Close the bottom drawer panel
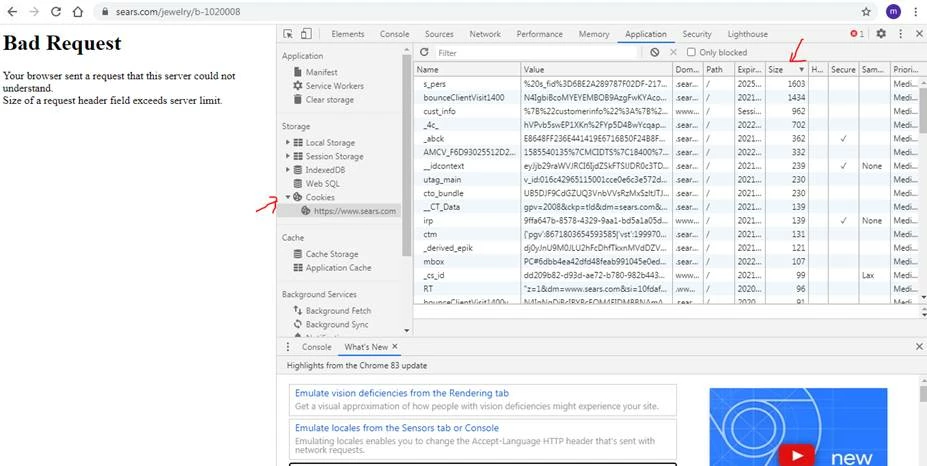 919,347
